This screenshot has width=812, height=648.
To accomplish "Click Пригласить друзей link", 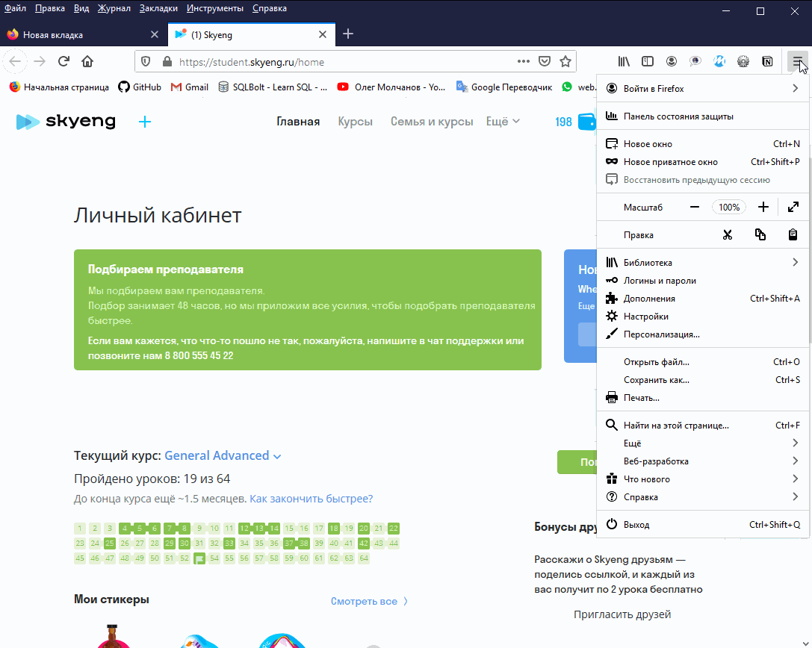I will (x=622, y=614).
